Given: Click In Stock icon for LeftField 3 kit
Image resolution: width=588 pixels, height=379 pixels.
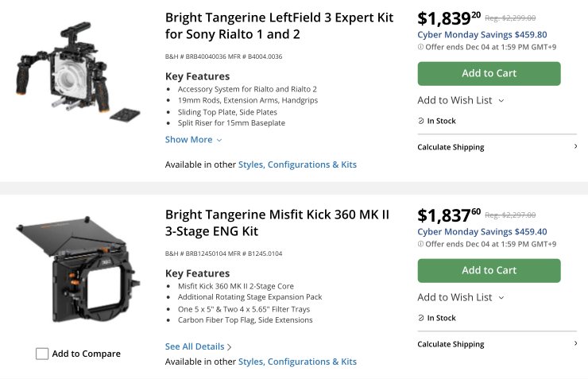Looking at the screenshot, I should click(x=421, y=121).
